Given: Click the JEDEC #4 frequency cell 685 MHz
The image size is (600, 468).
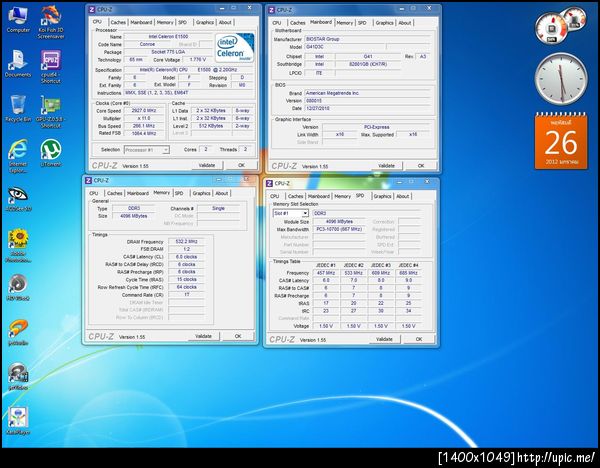Looking at the screenshot, I should pos(408,273).
